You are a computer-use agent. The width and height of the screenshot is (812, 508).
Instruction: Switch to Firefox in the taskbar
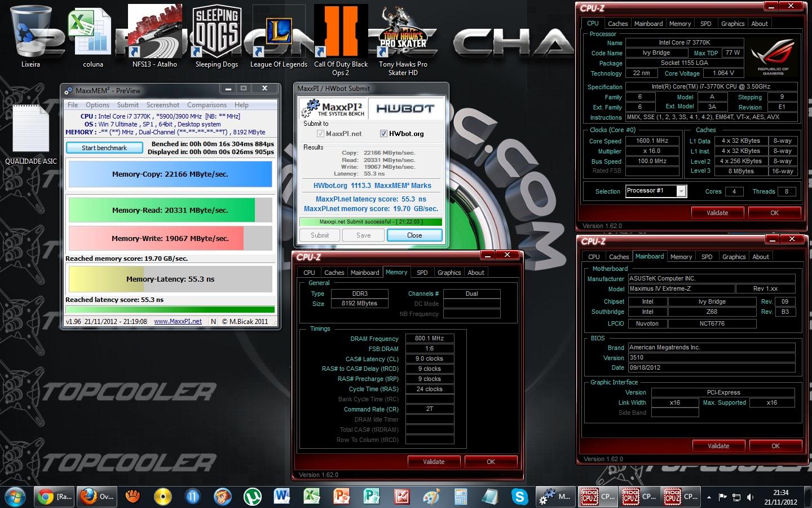point(97,497)
